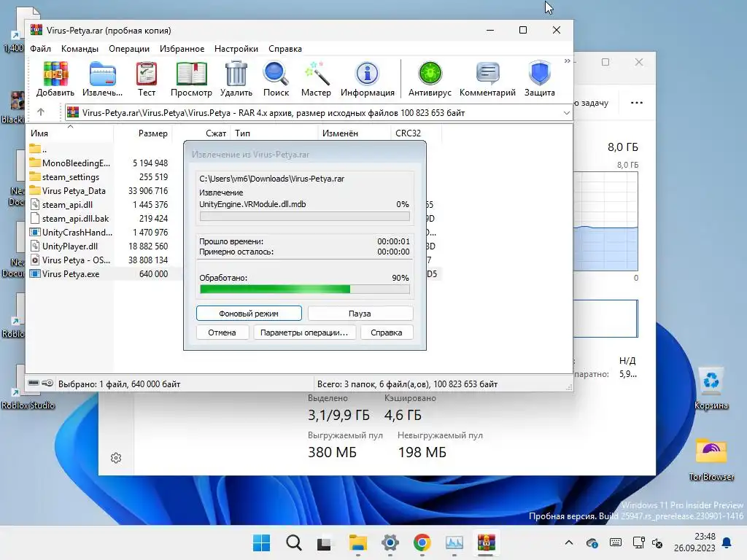Click the memory usage graph in Task Manager
747x560 pixels.
(605, 222)
